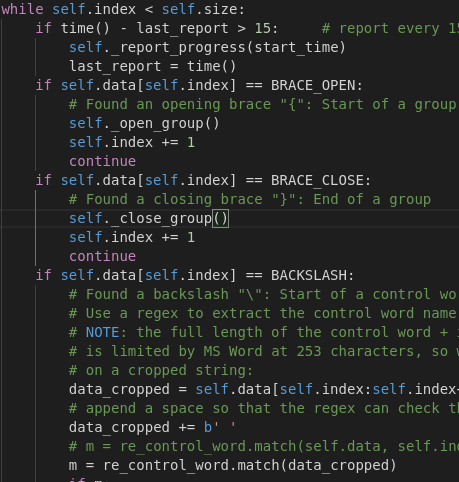Click the b' ' bytes literal
This screenshot has width=459, height=482.
220,427
